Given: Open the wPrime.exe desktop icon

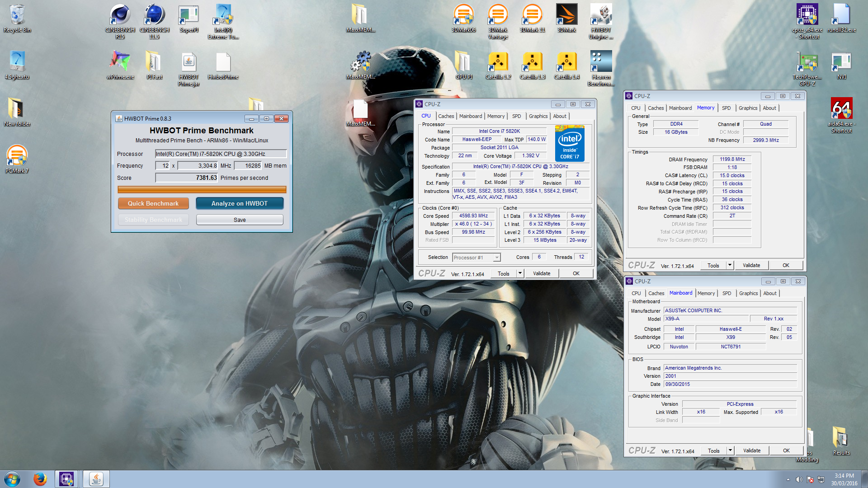Looking at the screenshot, I should click(120, 66).
